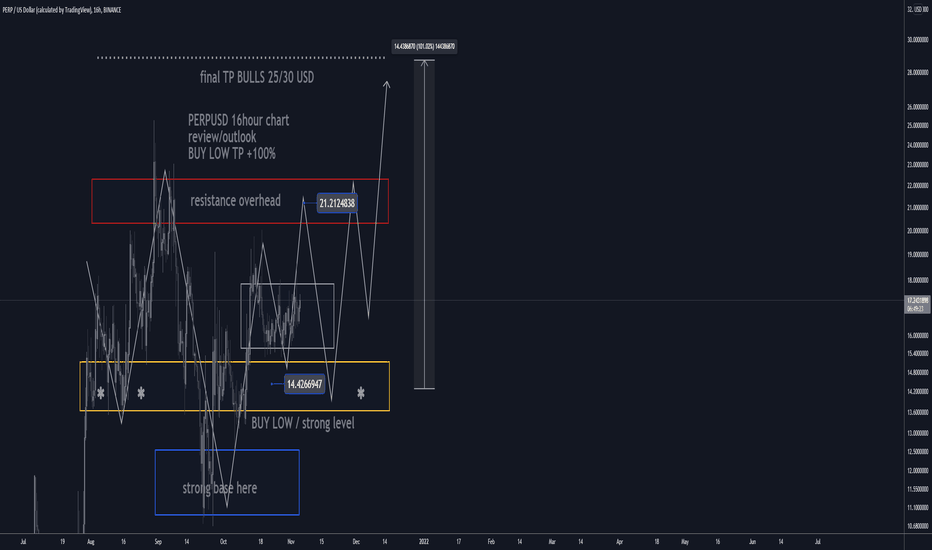932x550 pixels.
Task: Click the 11.5500000 price axis label
Action: (918, 489)
